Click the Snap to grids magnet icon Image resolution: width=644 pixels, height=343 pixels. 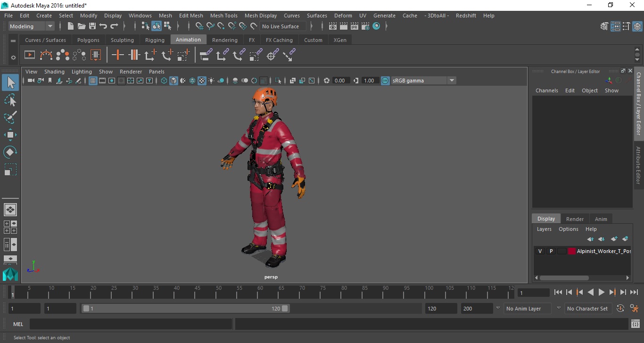[199, 26]
